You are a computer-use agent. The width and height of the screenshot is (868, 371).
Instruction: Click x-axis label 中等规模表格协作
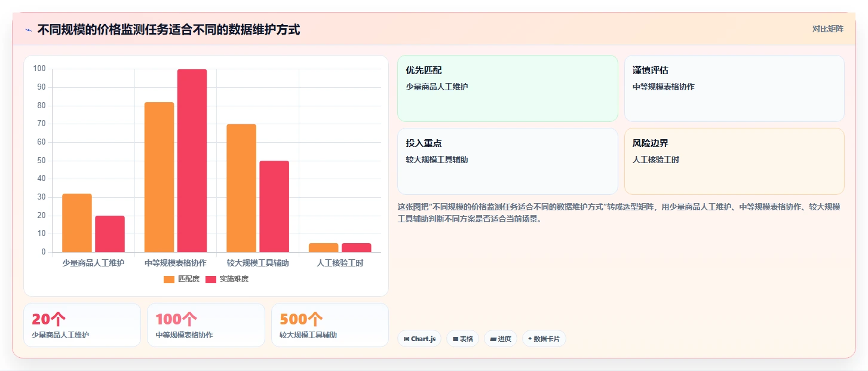tap(176, 263)
